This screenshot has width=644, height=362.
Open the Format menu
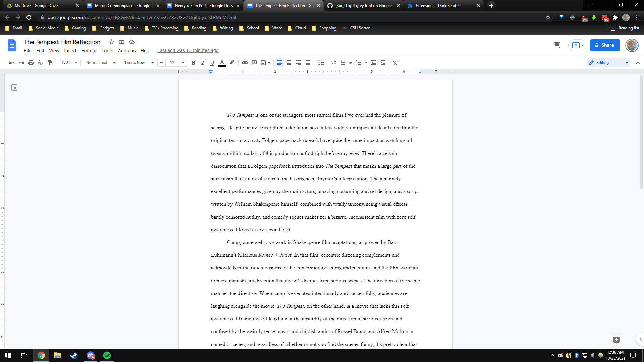click(89, 51)
